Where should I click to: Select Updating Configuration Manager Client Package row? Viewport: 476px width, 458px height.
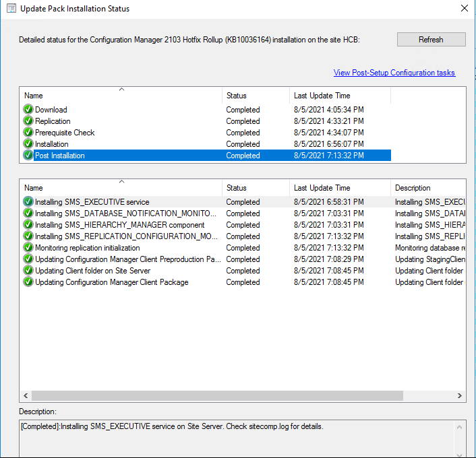point(244,282)
